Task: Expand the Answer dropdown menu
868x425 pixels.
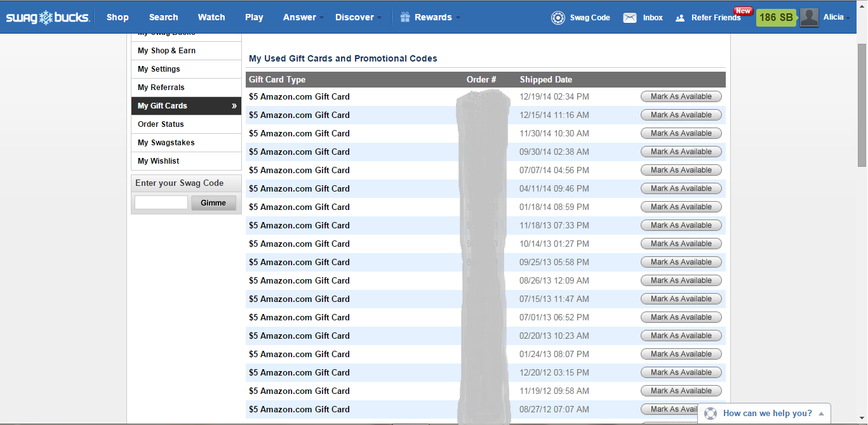Action: (303, 17)
